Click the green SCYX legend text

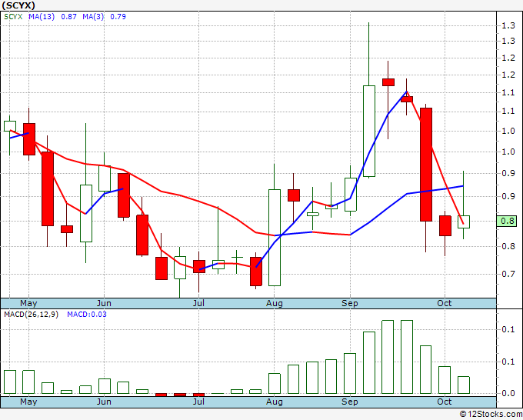coord(13,17)
